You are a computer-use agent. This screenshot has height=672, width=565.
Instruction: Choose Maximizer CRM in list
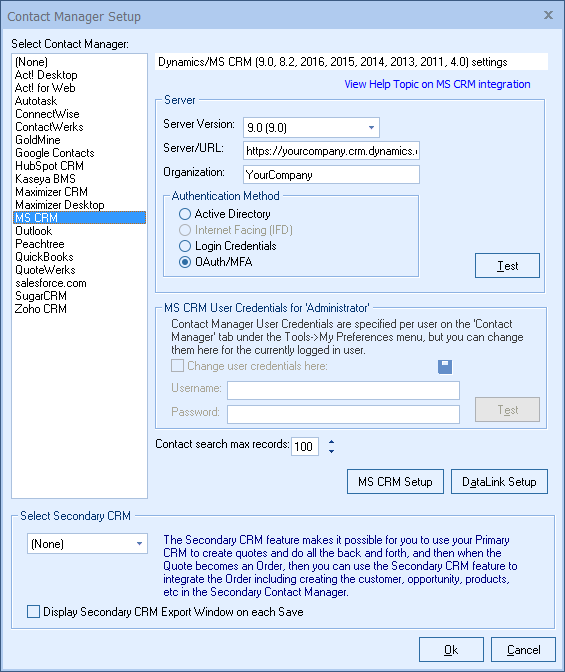[x=79, y=192]
